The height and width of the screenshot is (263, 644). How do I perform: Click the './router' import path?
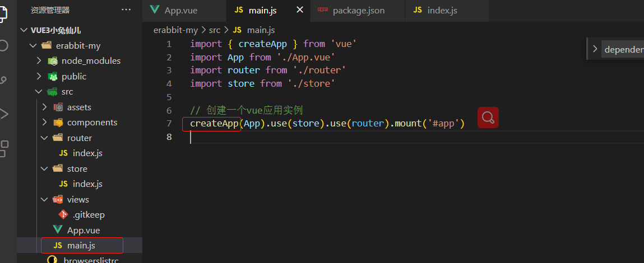[319, 70]
